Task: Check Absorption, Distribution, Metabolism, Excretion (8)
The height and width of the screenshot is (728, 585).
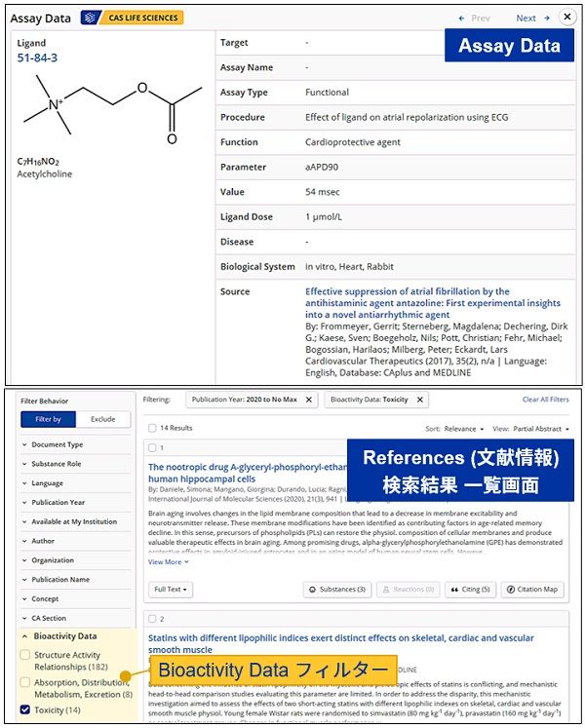Action: pyautogui.click(x=25, y=682)
